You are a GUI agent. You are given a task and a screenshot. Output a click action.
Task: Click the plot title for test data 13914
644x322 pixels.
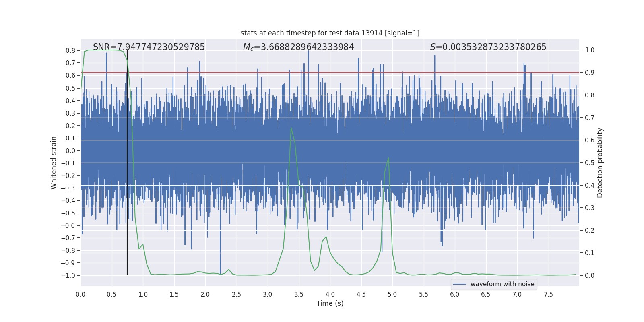[x=330, y=33]
